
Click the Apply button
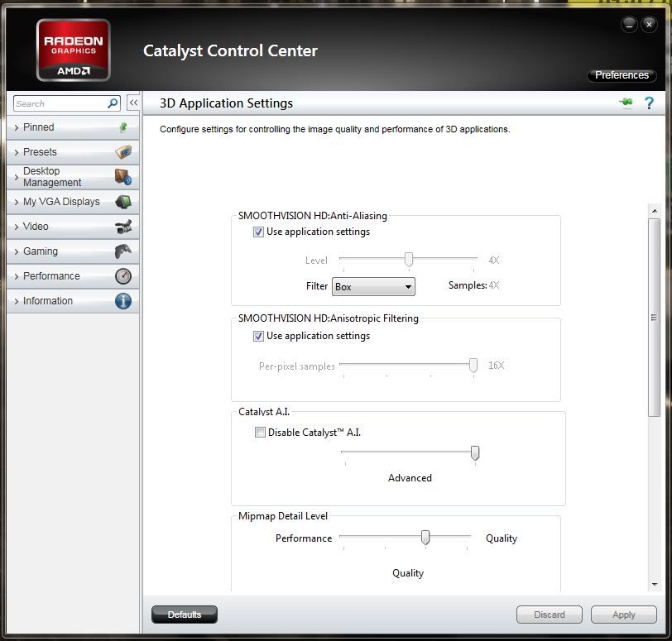pos(623,615)
